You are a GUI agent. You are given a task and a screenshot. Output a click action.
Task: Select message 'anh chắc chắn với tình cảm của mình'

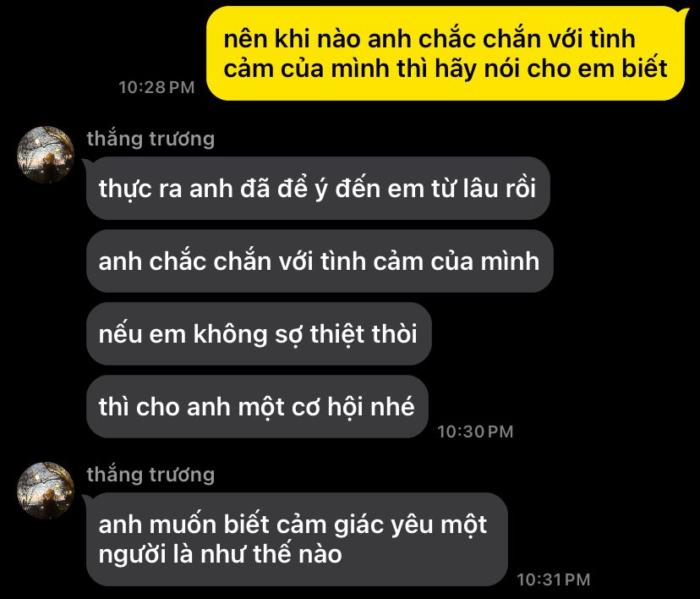coord(320,261)
